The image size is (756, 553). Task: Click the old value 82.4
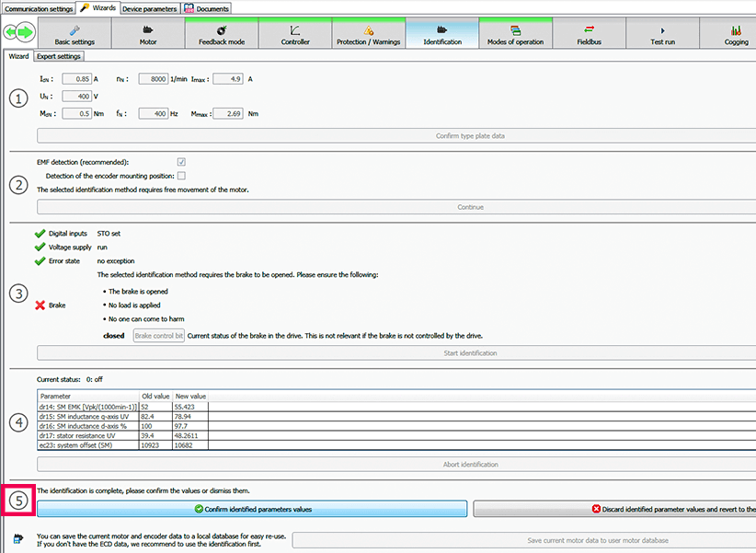tap(147, 417)
